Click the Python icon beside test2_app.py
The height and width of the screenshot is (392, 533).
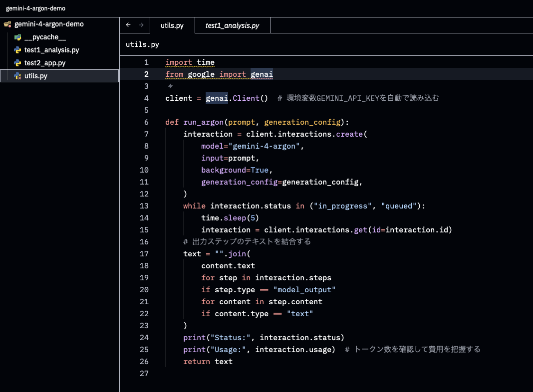(17, 63)
